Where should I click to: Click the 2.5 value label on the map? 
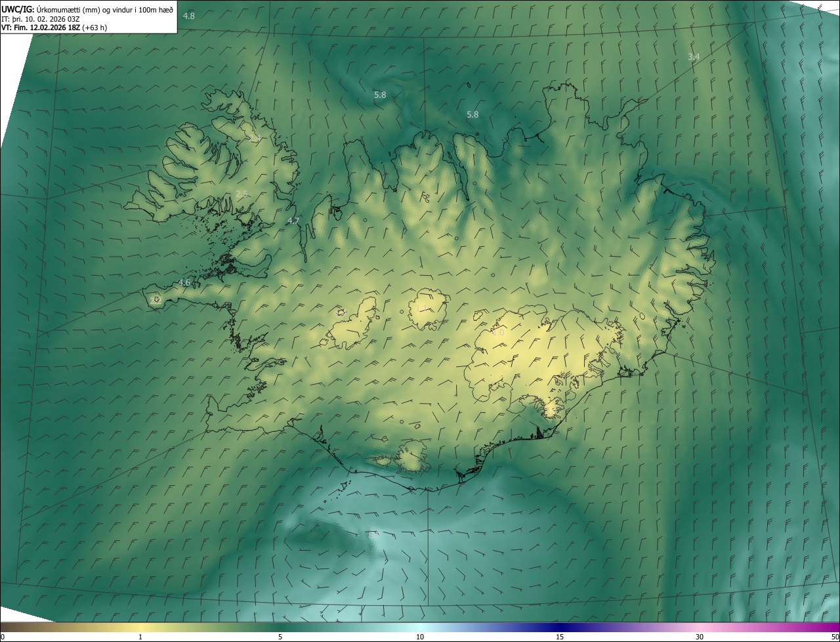pyautogui.click(x=241, y=194)
